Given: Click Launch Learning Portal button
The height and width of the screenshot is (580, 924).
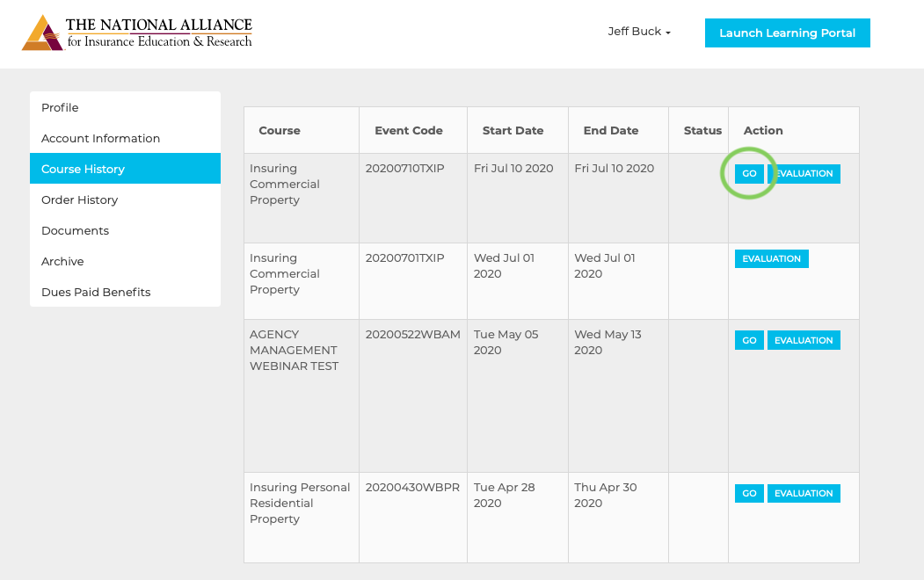Looking at the screenshot, I should point(787,33).
